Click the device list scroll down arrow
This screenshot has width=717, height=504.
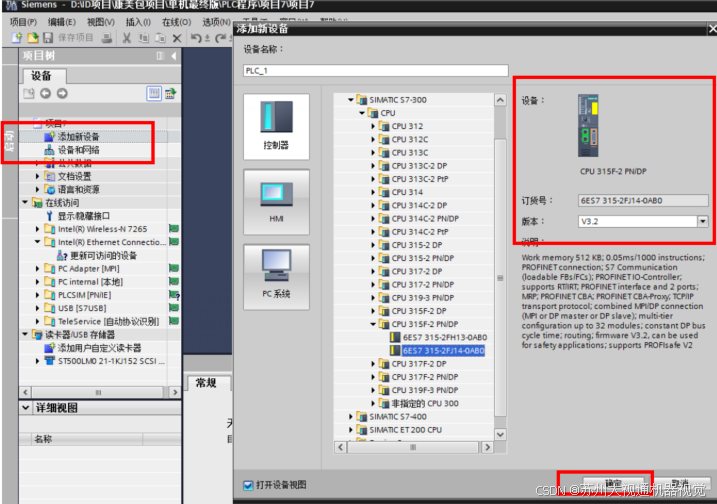pos(500,434)
